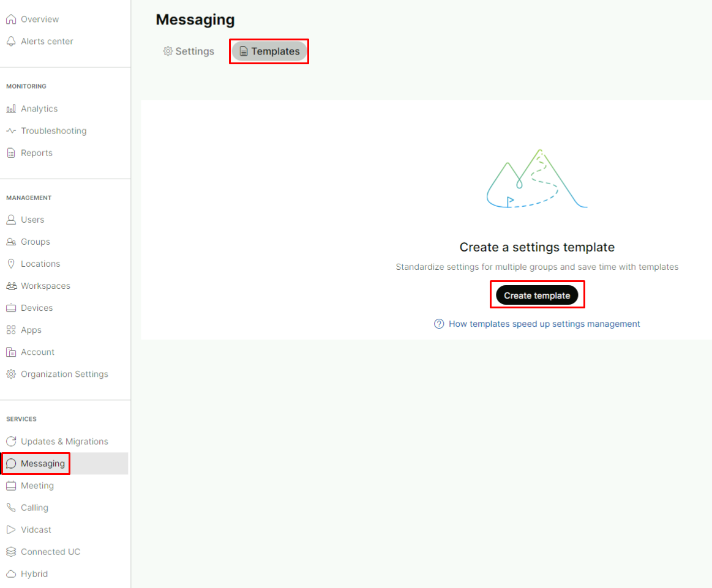The image size is (712, 588).
Task: Click help icon beside templates link
Action: (439, 324)
